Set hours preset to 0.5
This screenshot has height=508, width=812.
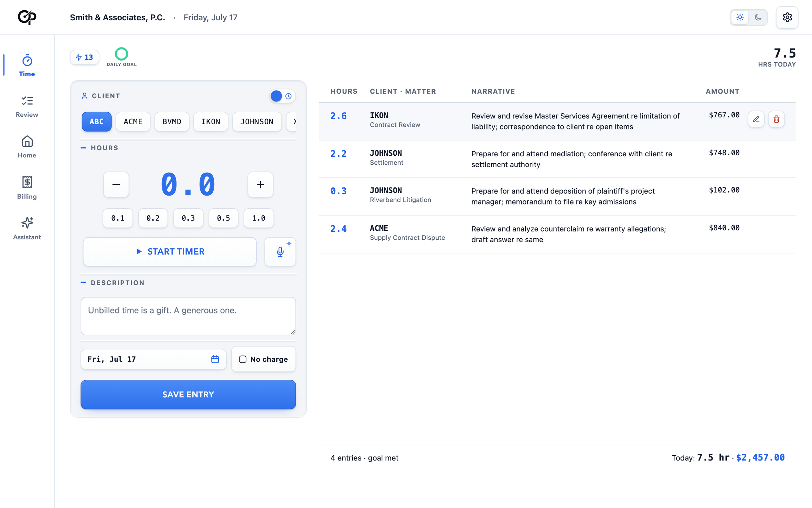(223, 218)
